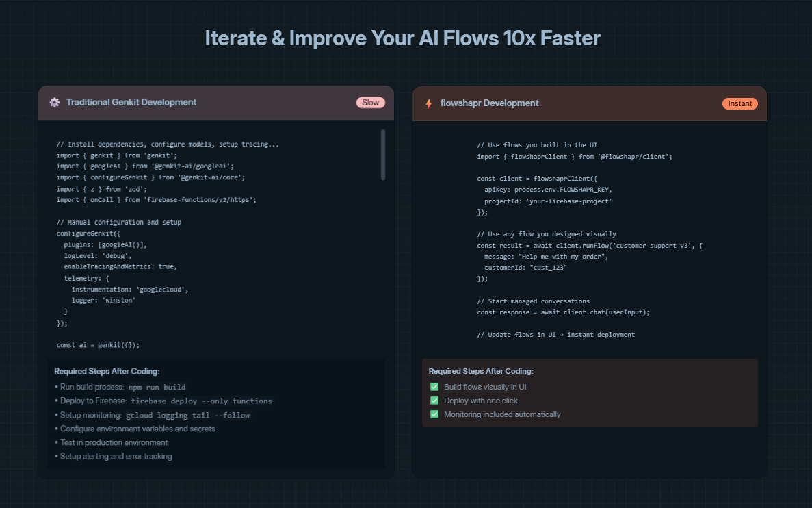Click the 'Monitoring included automatically' label
812x508 pixels.
click(x=502, y=414)
